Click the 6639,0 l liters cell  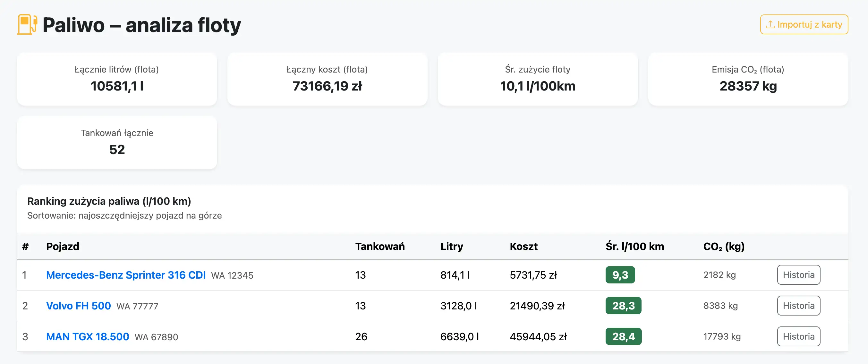point(460,336)
